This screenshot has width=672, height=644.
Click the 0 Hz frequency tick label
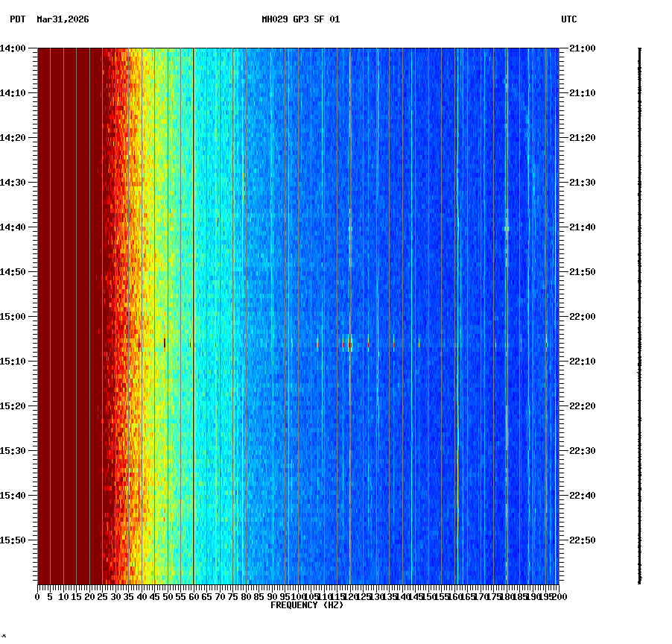[36, 596]
